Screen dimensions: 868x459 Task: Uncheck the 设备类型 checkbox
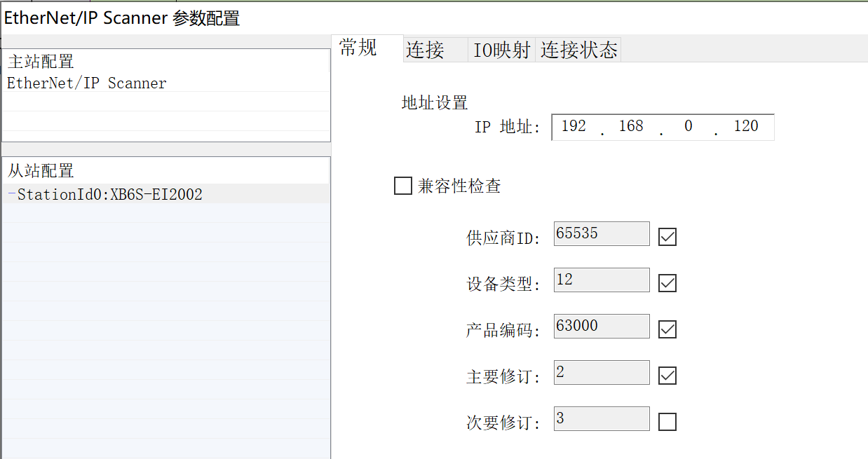tap(667, 283)
